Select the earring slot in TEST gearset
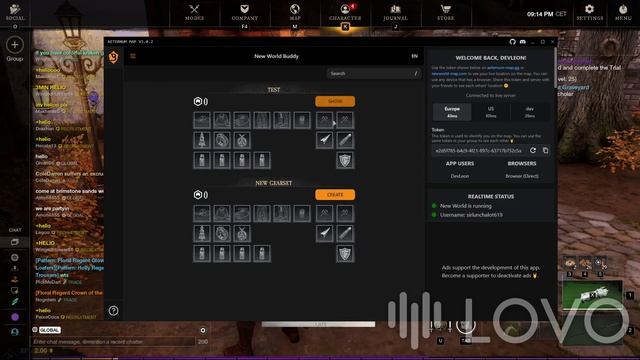The width and height of the screenshot is (640, 360). 242,140
